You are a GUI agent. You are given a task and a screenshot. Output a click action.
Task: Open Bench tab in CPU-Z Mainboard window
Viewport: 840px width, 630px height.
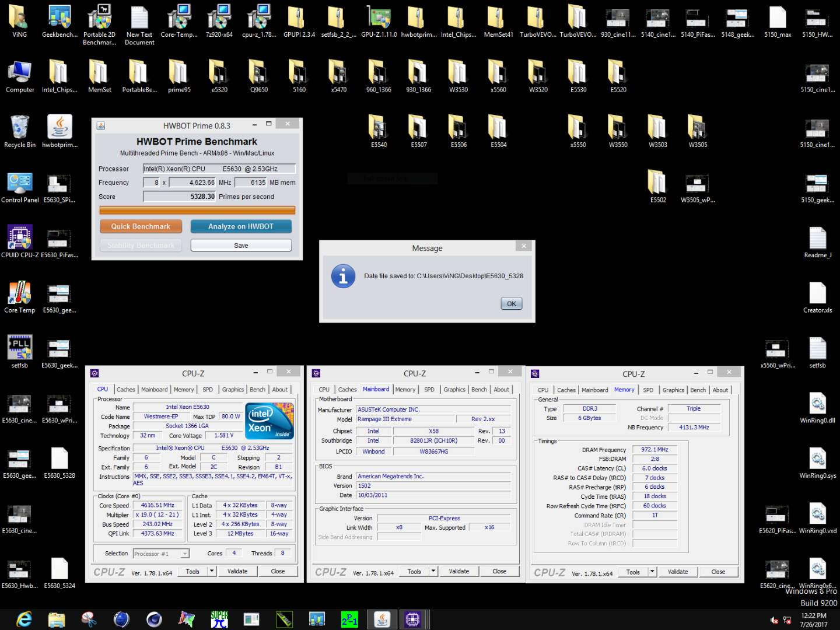(x=479, y=390)
